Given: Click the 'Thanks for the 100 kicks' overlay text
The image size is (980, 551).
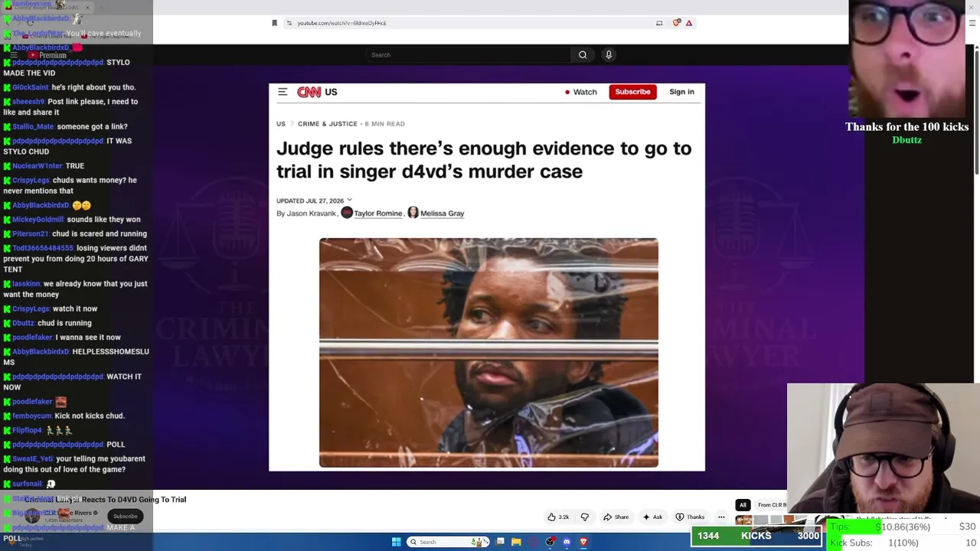Looking at the screenshot, I should point(906,127).
